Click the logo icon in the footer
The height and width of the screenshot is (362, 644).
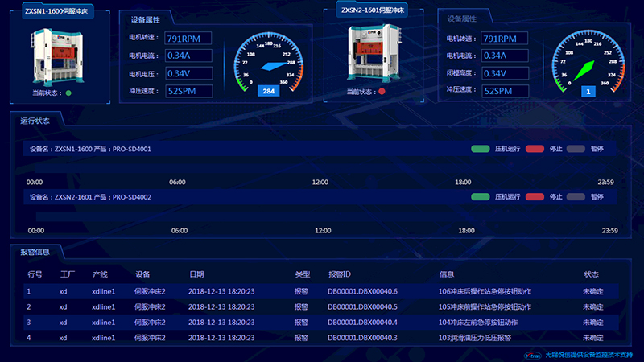pyautogui.click(x=530, y=354)
